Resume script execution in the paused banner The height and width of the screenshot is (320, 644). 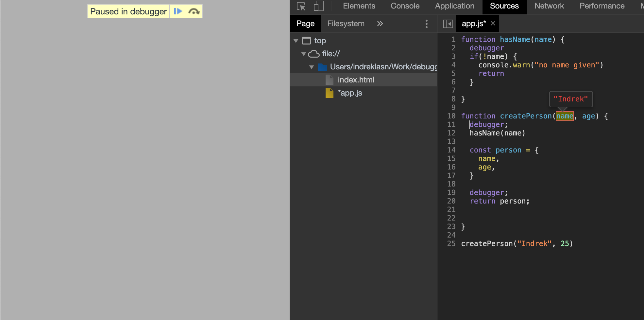pos(178,11)
